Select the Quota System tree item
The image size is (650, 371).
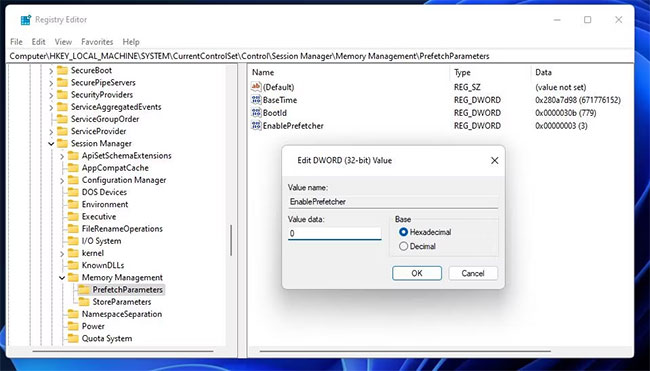[107, 339]
